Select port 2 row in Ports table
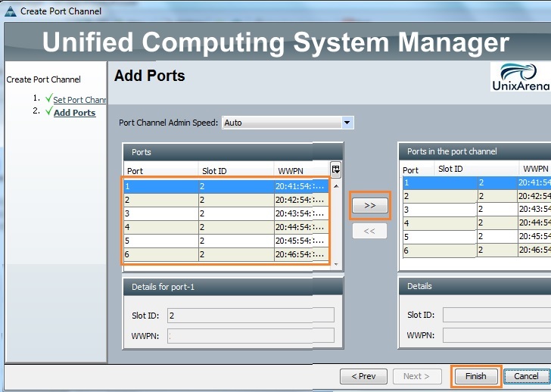Image resolution: width=551 pixels, height=392 pixels. tap(226, 200)
